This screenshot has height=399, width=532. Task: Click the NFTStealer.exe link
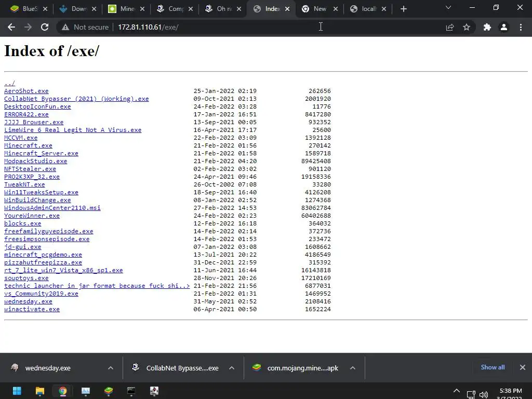click(x=30, y=169)
